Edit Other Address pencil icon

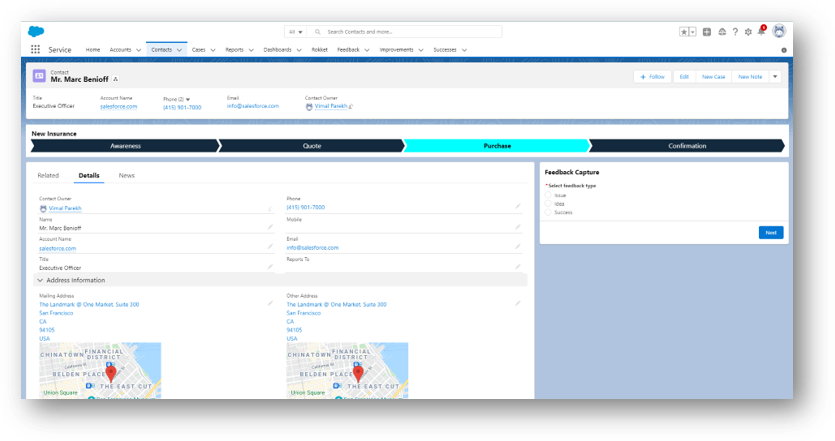(518, 304)
